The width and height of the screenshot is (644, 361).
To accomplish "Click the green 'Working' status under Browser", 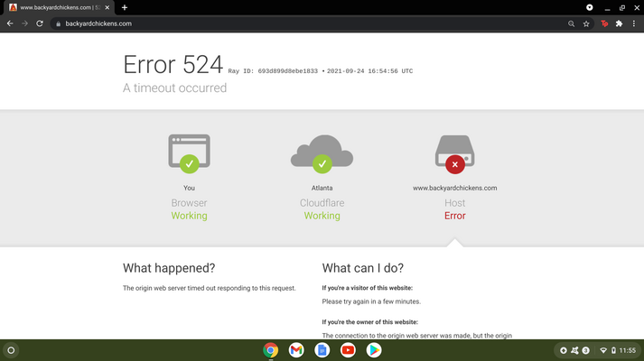I will pos(190,216).
